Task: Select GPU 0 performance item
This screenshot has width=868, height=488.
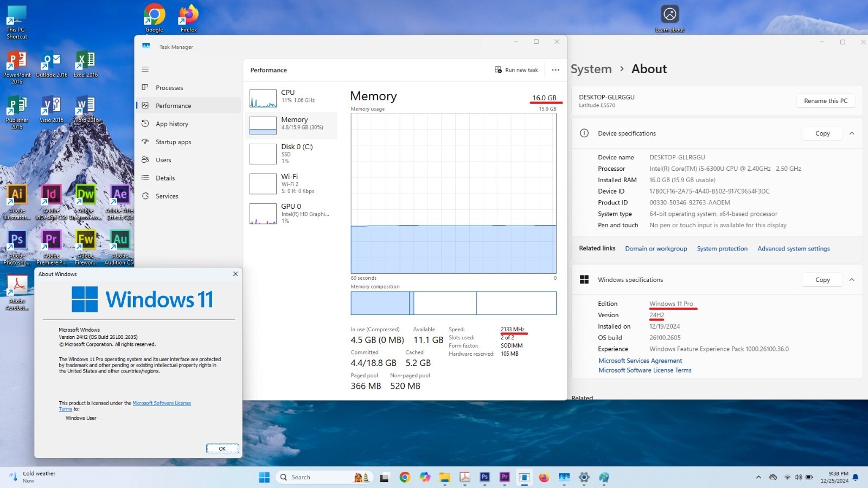Action: (292, 214)
